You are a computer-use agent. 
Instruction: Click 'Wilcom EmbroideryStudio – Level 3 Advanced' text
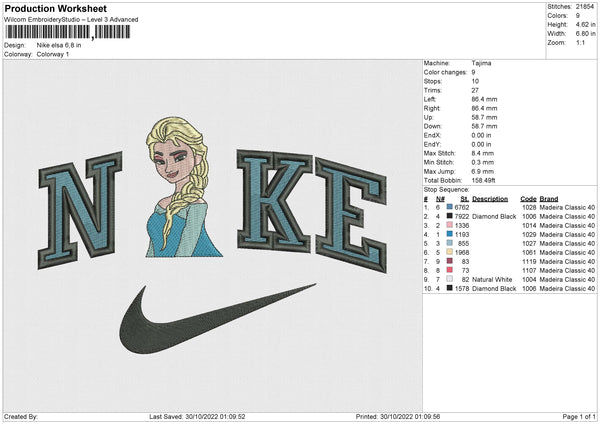point(71,20)
